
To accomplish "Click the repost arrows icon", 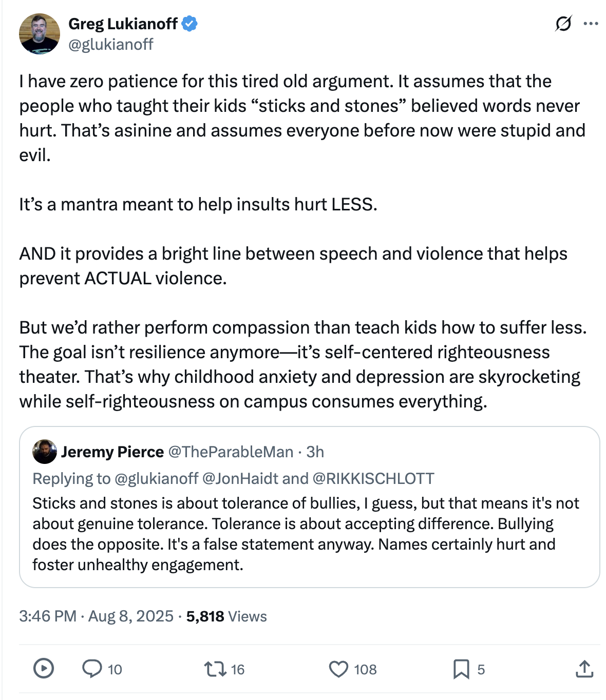I will coord(215,669).
